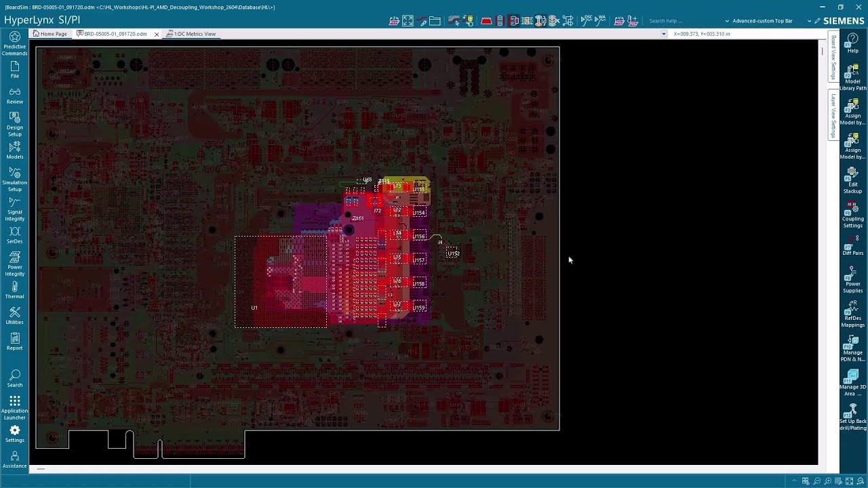Open the RefDes Mappings command
The image size is (868, 488).
[x=852, y=314]
